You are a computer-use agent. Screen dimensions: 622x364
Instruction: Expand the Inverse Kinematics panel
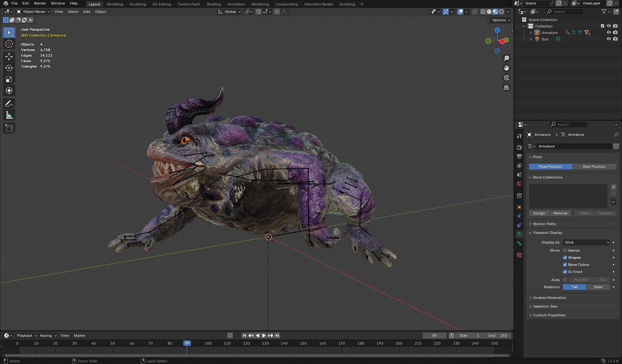tap(549, 298)
